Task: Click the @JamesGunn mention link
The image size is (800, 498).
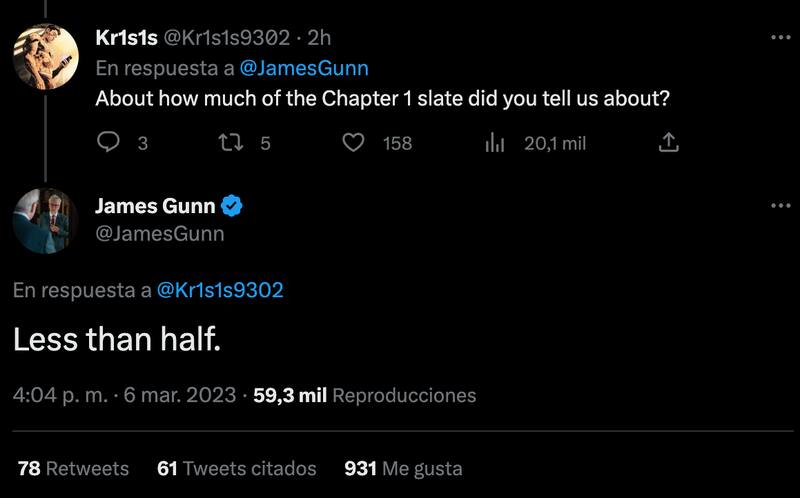Action: pyautogui.click(x=305, y=68)
